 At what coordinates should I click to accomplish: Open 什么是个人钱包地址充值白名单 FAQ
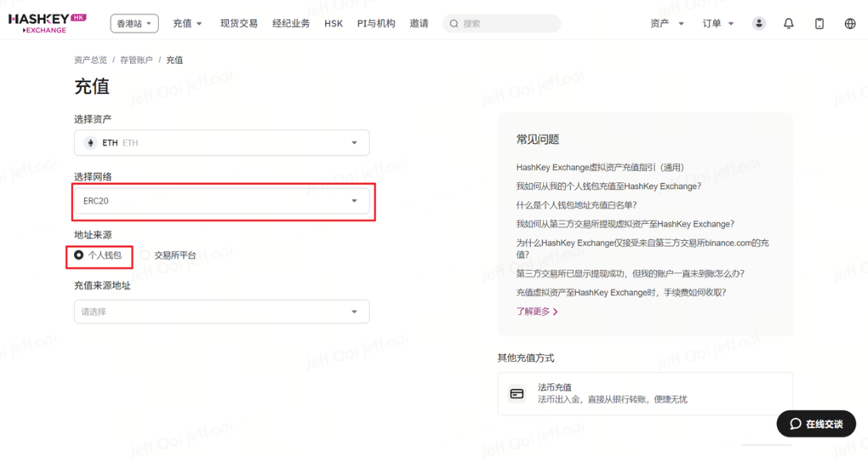576,206
